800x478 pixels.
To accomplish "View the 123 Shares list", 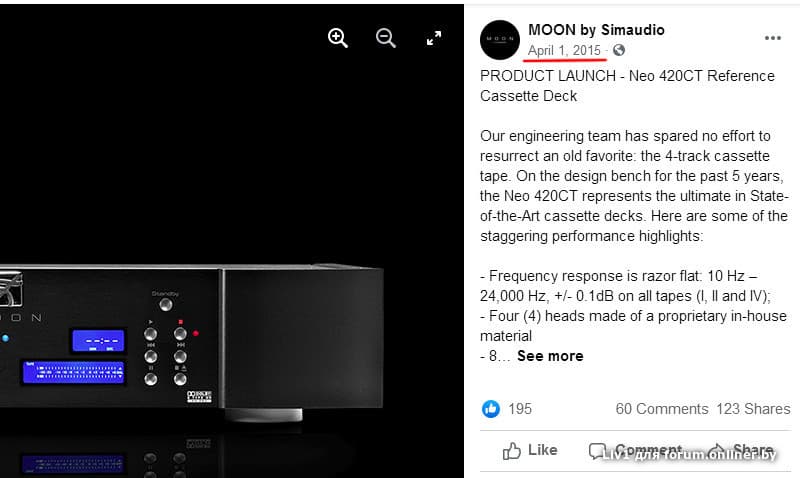I will [x=753, y=409].
